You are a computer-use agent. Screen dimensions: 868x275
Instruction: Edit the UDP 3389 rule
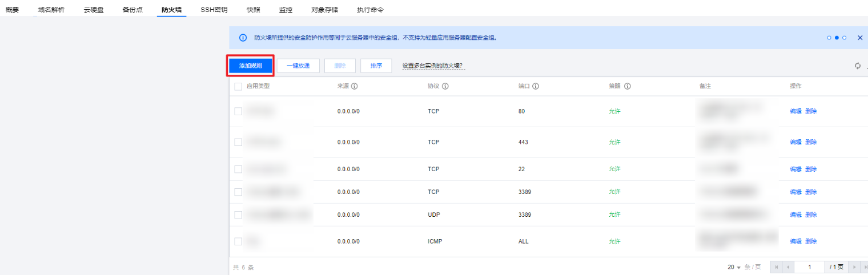[795, 215]
